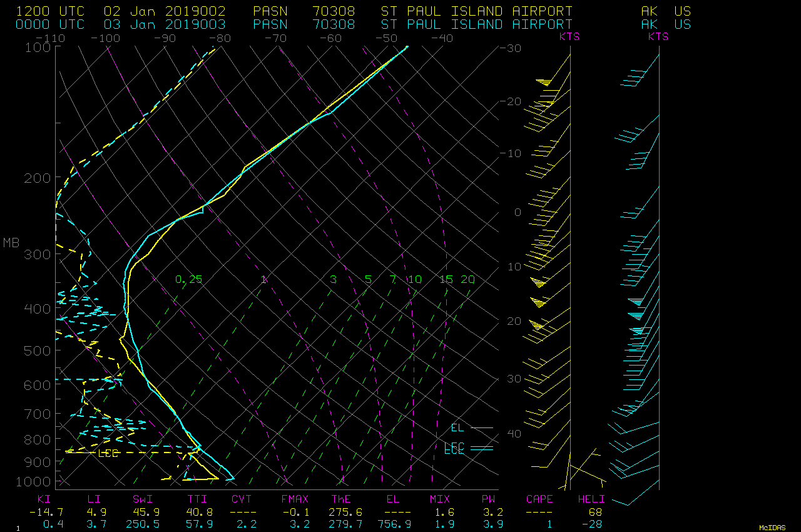Viewport: 801px width, 532px height.
Task: Select the yellow date '02 Jan 2019002'
Action: 165,11
